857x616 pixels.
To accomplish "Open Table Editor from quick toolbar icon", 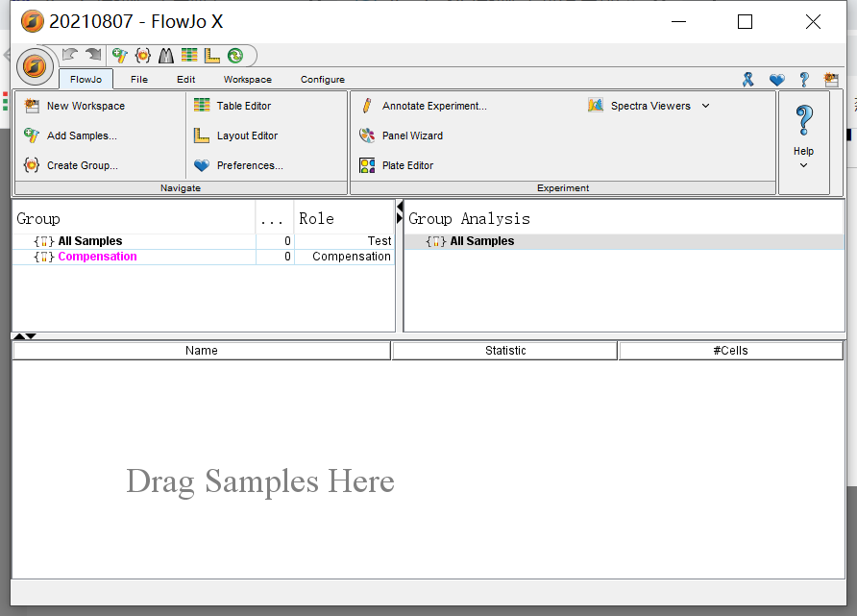I will click(189, 55).
